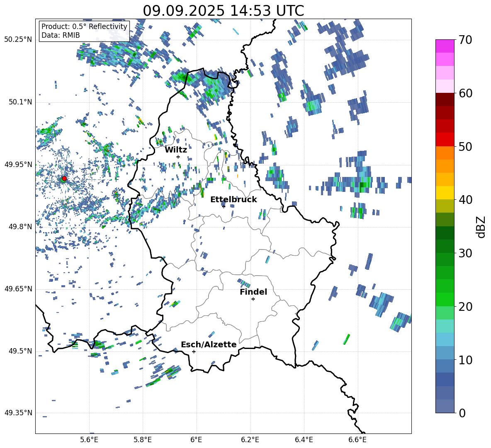Click the 50.1°N latitude label

[20, 102]
